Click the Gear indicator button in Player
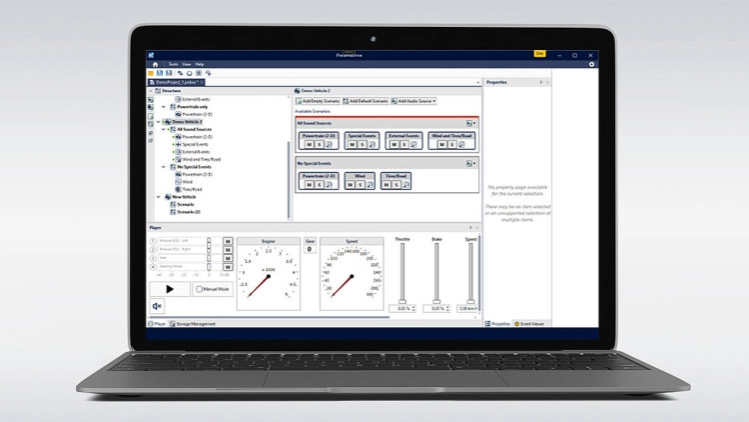749x422 pixels. pyautogui.click(x=310, y=249)
